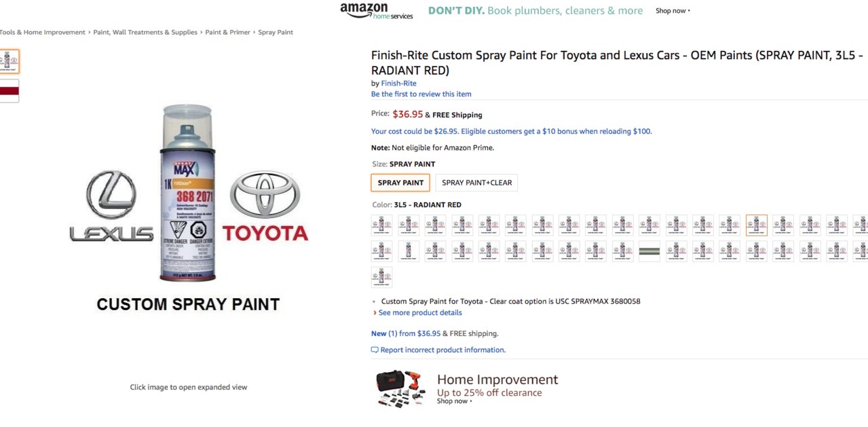Viewport: 868px width, 427px height.
Task: Click Be the first to review this item
Action: point(421,94)
